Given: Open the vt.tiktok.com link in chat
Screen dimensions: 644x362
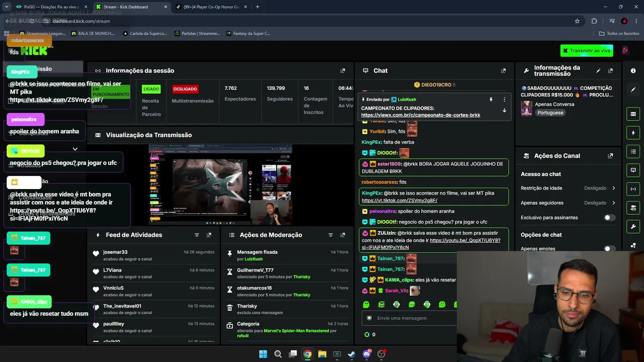Looking at the screenshot, I should click(x=399, y=201).
